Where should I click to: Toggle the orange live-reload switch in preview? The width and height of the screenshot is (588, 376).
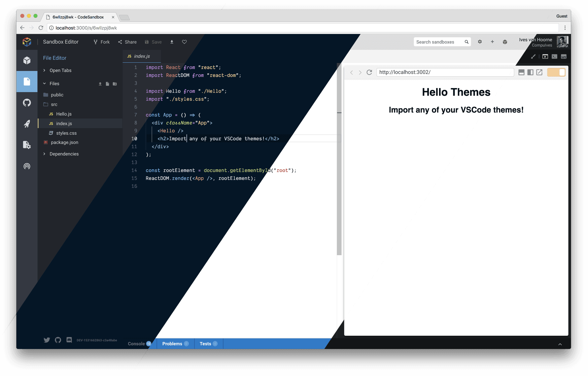click(556, 72)
